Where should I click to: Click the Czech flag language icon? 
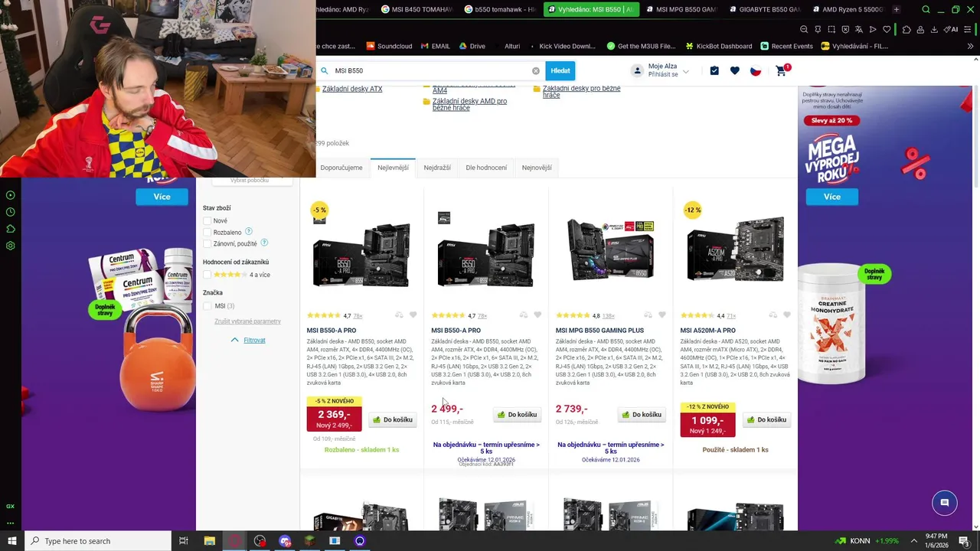756,70
